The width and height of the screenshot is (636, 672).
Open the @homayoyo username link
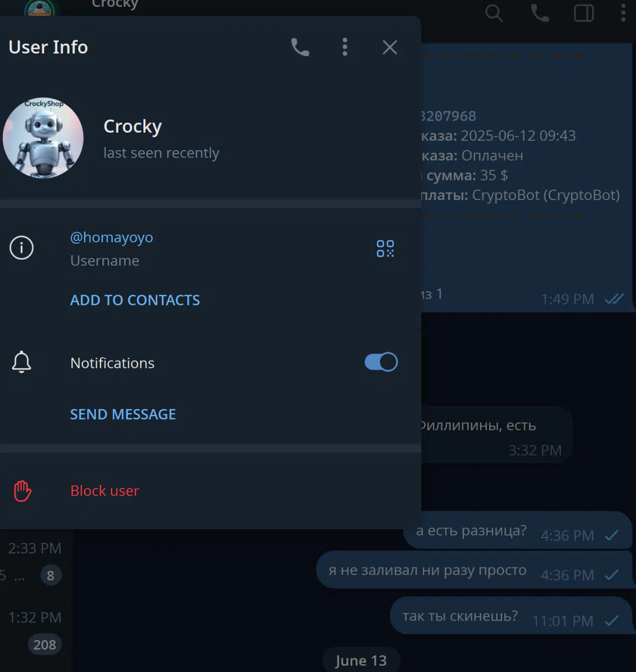(112, 237)
